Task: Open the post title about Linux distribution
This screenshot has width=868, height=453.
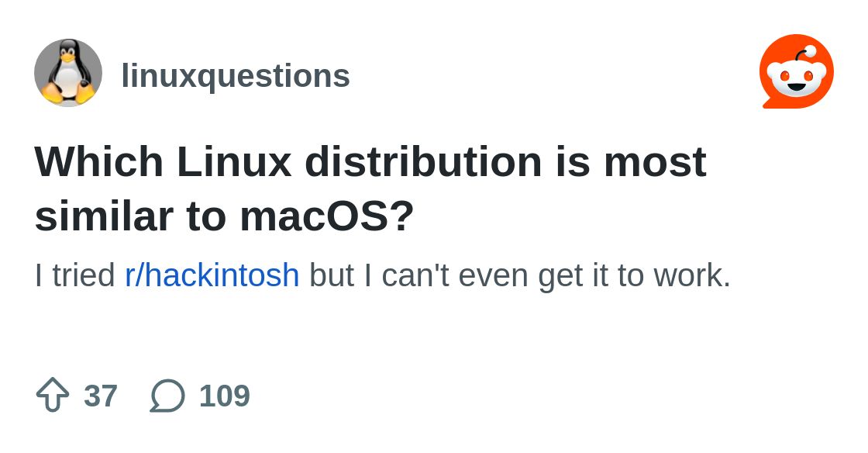Action: 370,188
